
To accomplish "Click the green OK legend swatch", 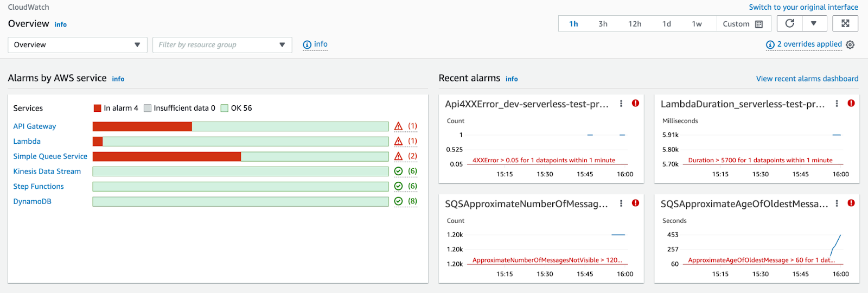I will point(225,108).
